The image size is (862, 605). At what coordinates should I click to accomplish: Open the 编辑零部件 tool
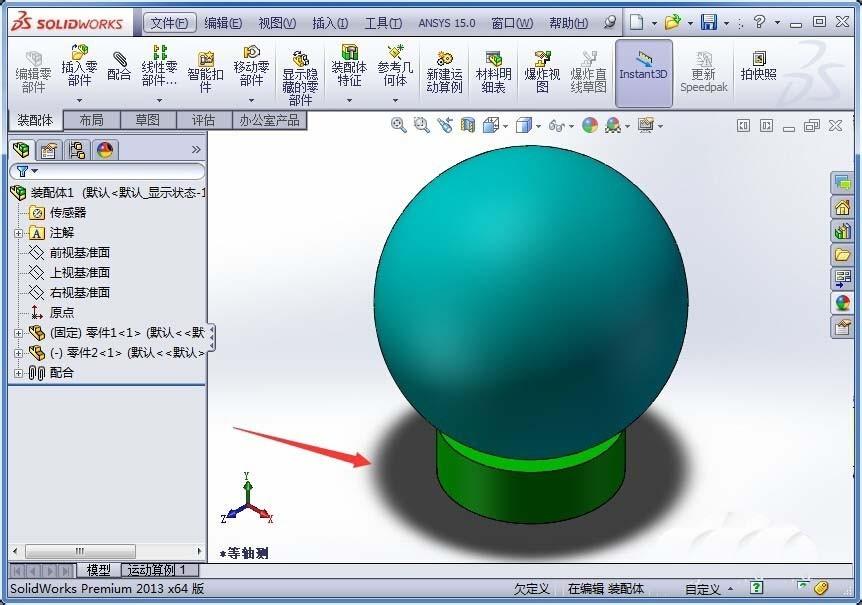(33, 70)
